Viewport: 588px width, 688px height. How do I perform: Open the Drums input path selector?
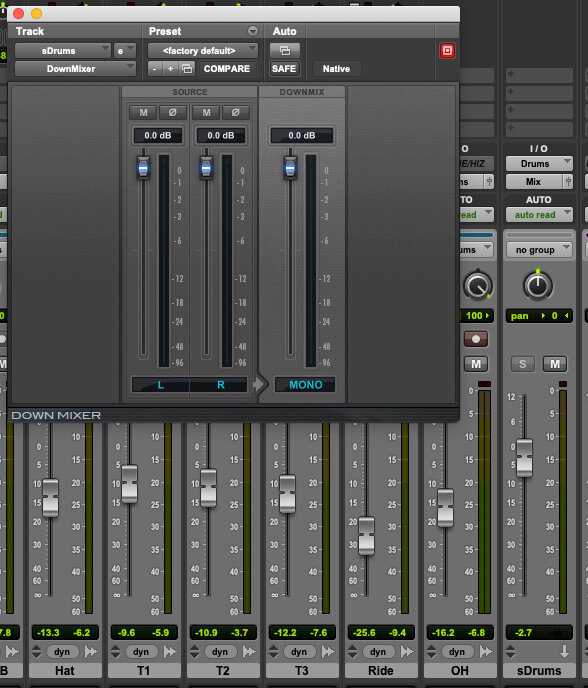point(539,164)
